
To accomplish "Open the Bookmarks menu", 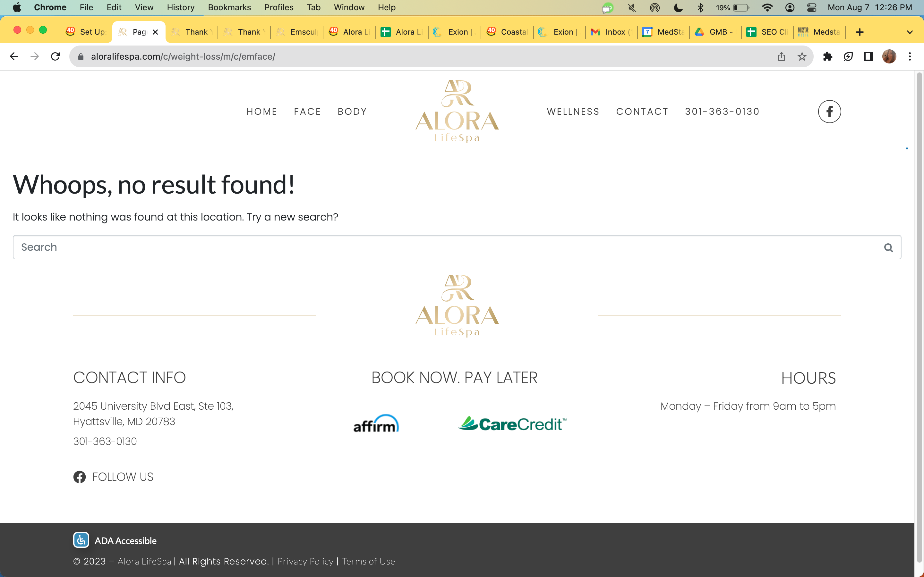I will coord(229,8).
